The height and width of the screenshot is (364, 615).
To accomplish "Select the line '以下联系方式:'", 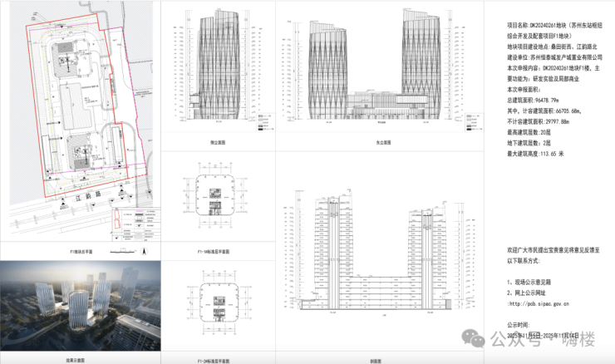I will click(x=524, y=260).
